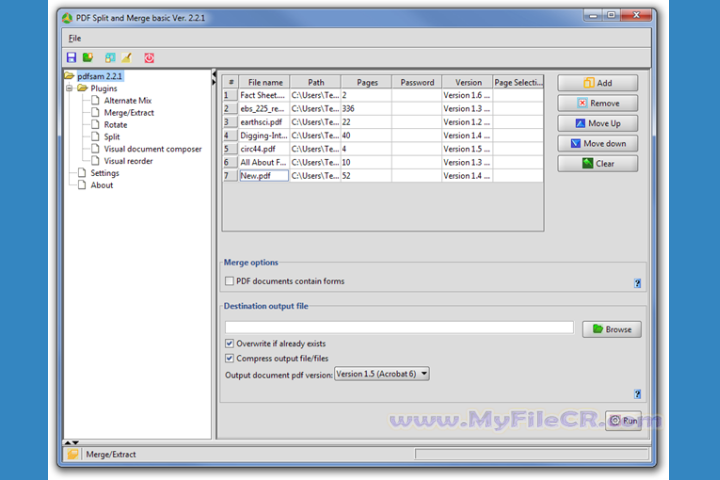The image size is (720, 480).
Task: Click the Clear button
Action: pos(597,164)
